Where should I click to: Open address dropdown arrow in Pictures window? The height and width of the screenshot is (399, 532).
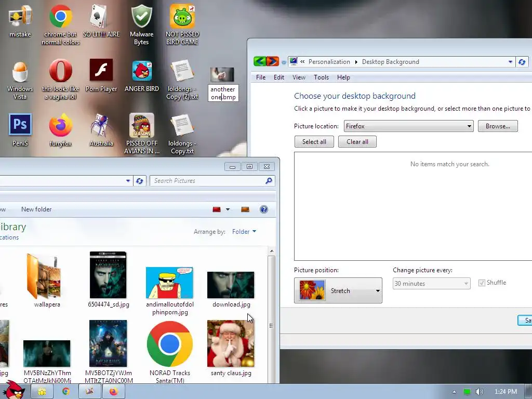tap(128, 181)
